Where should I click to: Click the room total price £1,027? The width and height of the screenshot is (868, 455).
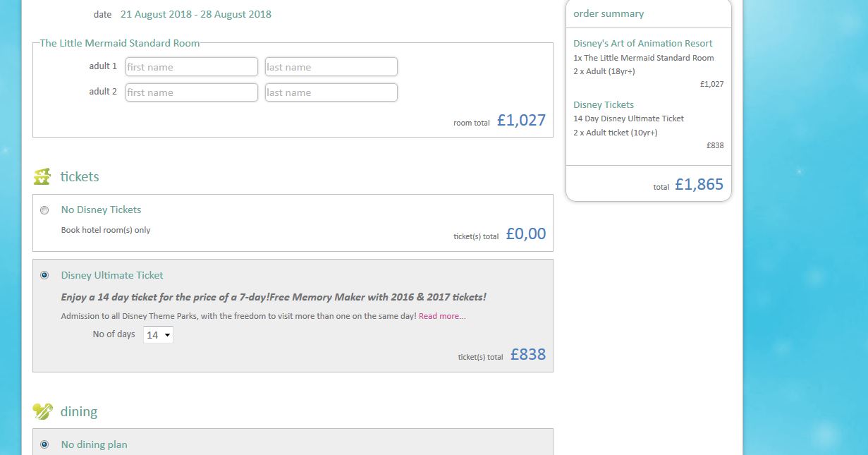point(521,121)
